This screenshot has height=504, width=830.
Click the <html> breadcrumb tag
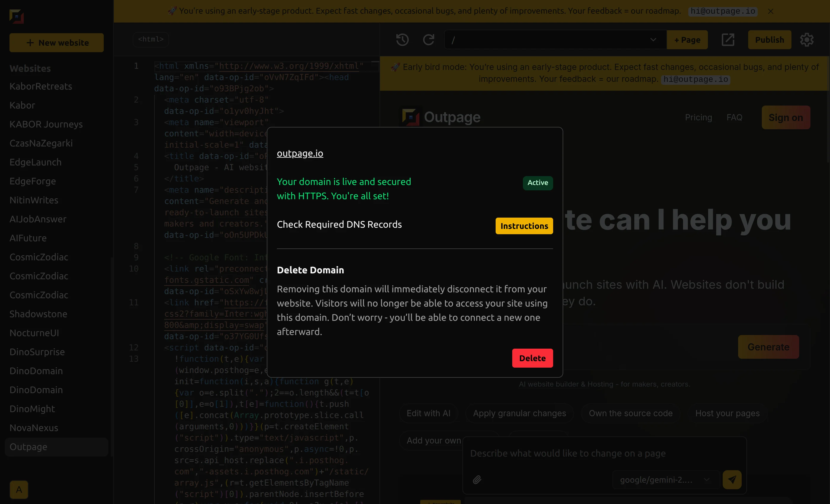point(151,39)
